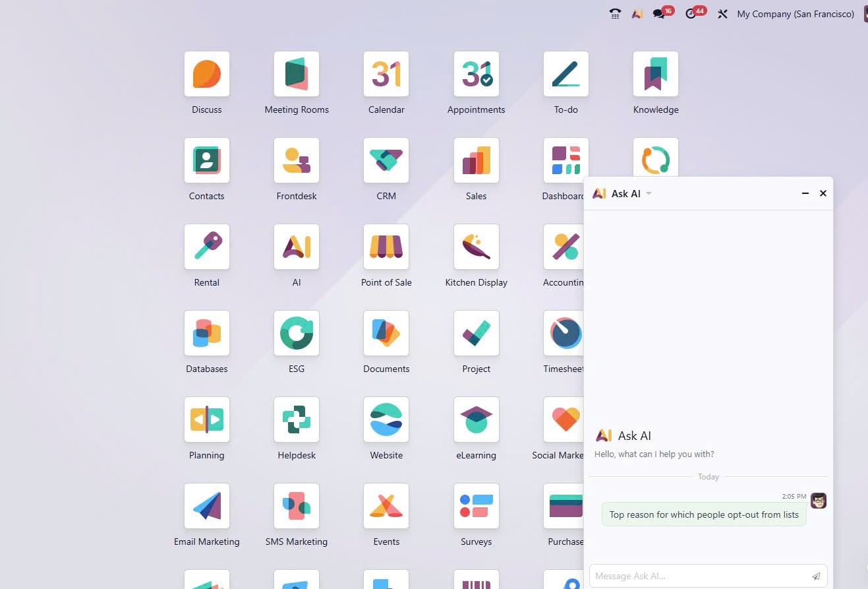Open the phone VoIP icon in top bar
Viewport: 868px width, 589px height.
pos(615,14)
